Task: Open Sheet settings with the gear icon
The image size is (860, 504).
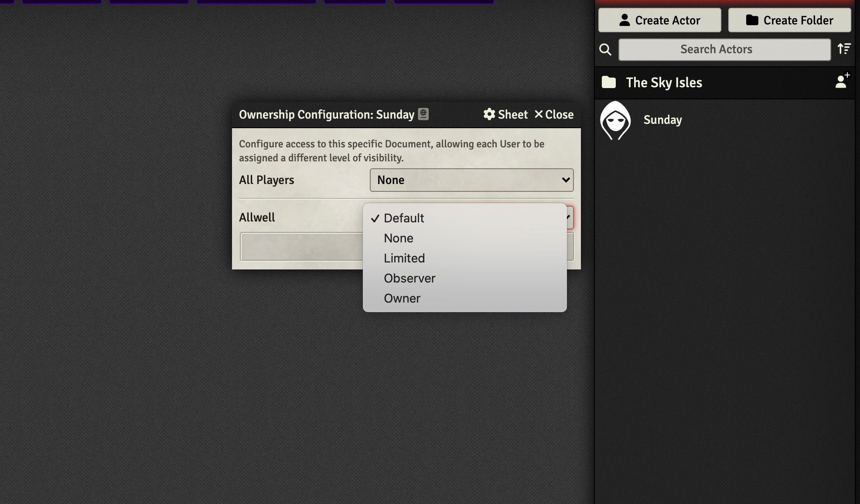Action: point(489,114)
